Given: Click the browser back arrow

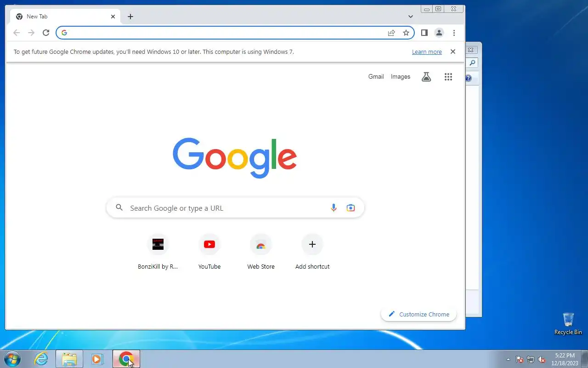Looking at the screenshot, I should (x=17, y=33).
